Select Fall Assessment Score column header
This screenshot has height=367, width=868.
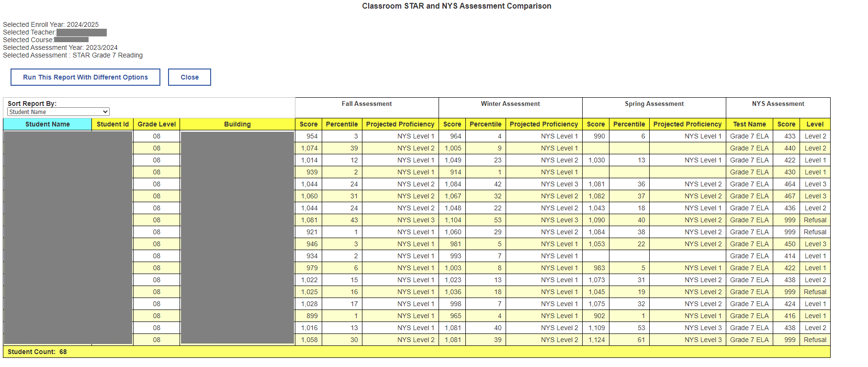pyautogui.click(x=309, y=124)
